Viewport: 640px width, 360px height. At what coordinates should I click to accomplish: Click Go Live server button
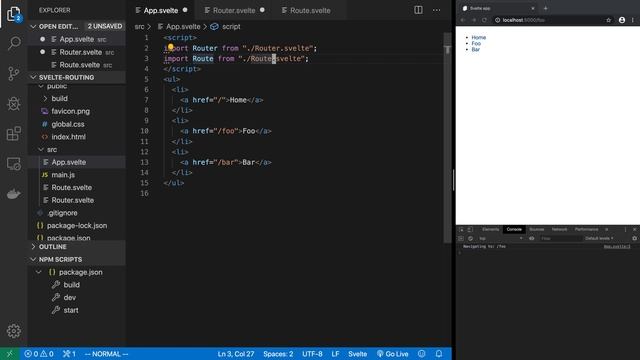click(x=393, y=354)
